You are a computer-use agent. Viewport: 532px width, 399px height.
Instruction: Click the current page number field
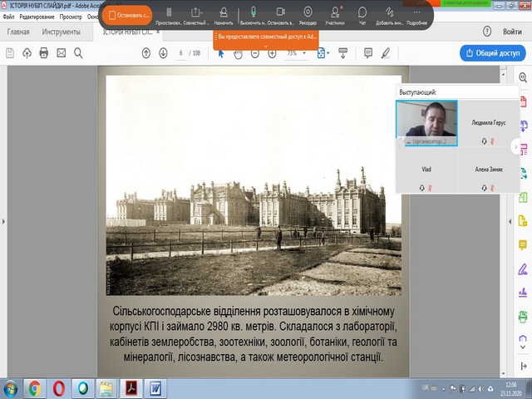(181, 53)
